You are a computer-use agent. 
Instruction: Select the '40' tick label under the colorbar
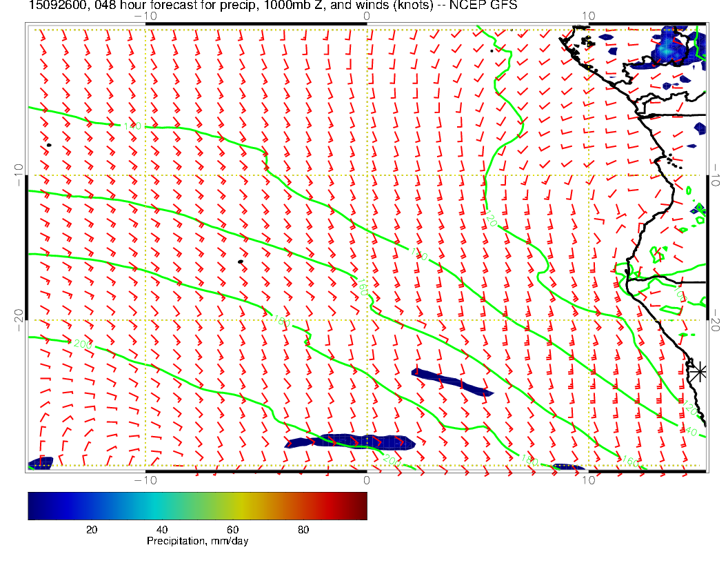[161, 530]
